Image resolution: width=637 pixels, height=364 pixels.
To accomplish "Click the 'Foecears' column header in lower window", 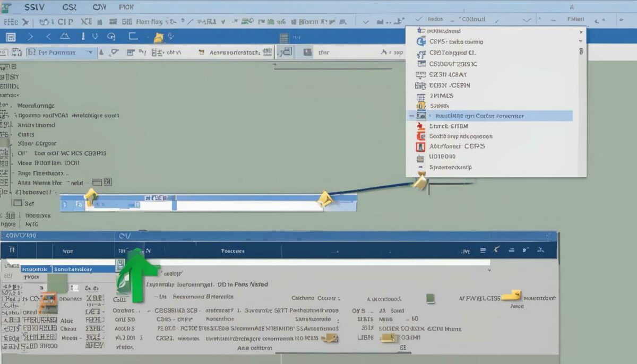I will pos(233,251).
